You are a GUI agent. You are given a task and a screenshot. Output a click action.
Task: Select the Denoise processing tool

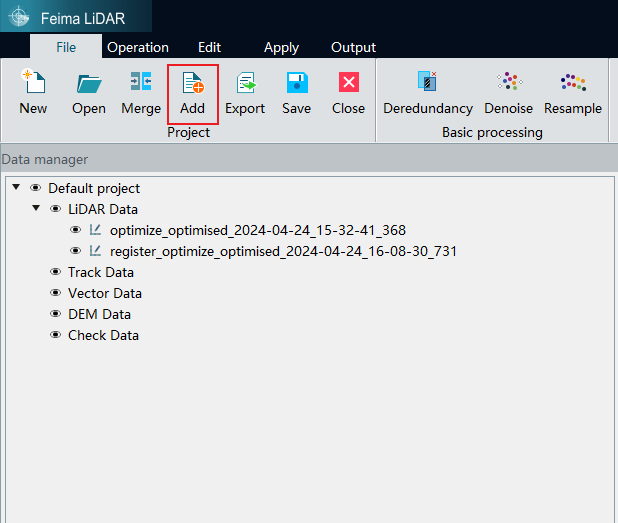[508, 84]
